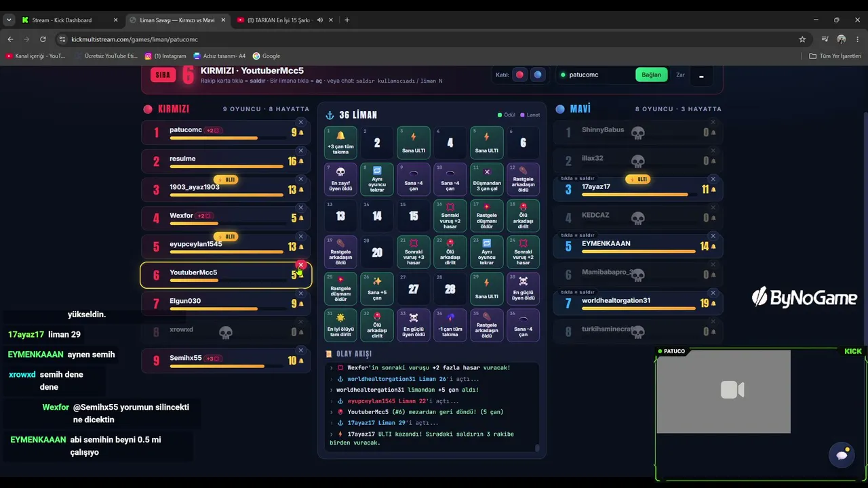The height and width of the screenshot is (488, 868).
Task: Remove worldhealtorgation31 with its X button
Action: click(713, 293)
